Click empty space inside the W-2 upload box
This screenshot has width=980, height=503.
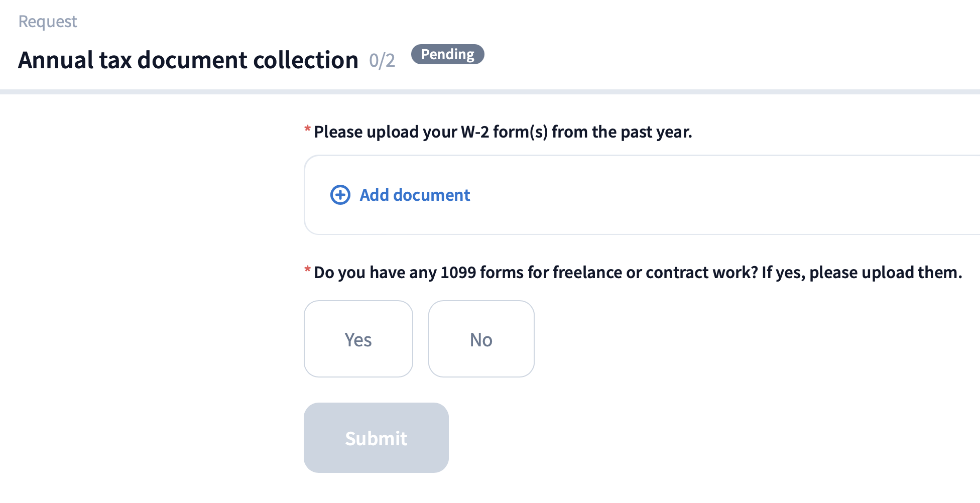point(703,195)
